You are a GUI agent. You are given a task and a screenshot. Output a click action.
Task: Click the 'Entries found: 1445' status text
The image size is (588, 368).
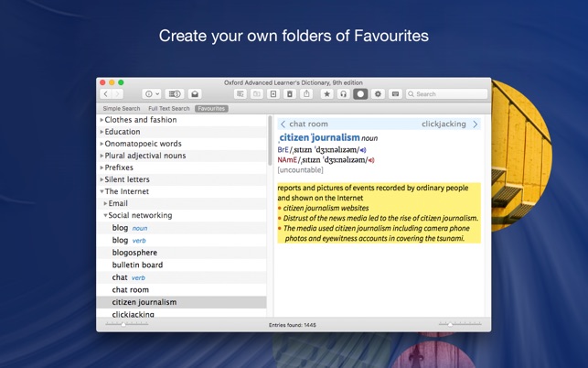coord(293,325)
